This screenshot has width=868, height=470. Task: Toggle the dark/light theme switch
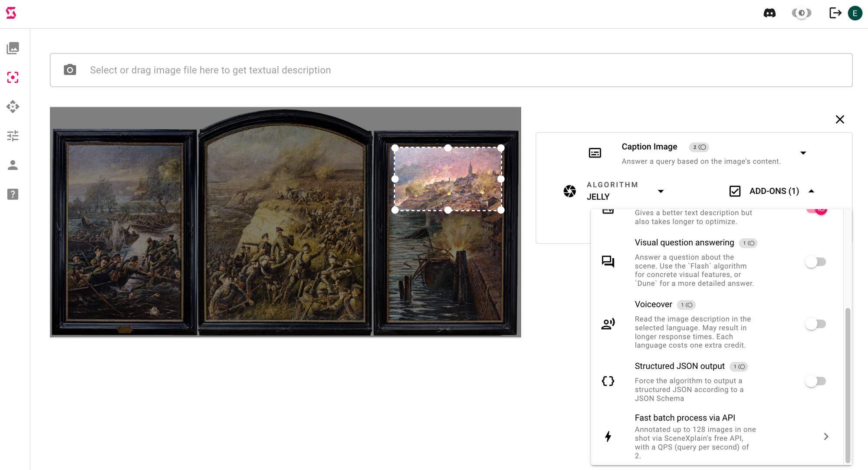(x=802, y=13)
